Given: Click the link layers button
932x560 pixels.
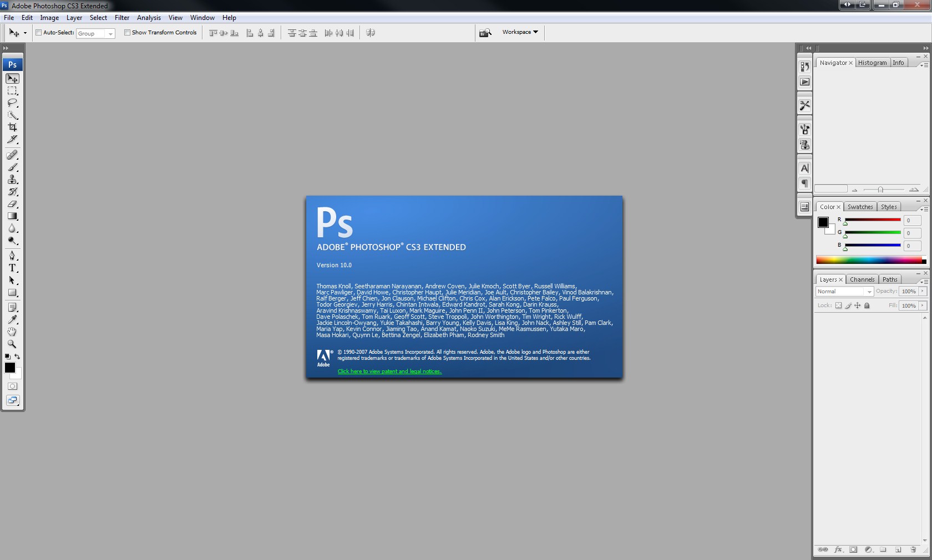Looking at the screenshot, I should pyautogui.click(x=823, y=550).
